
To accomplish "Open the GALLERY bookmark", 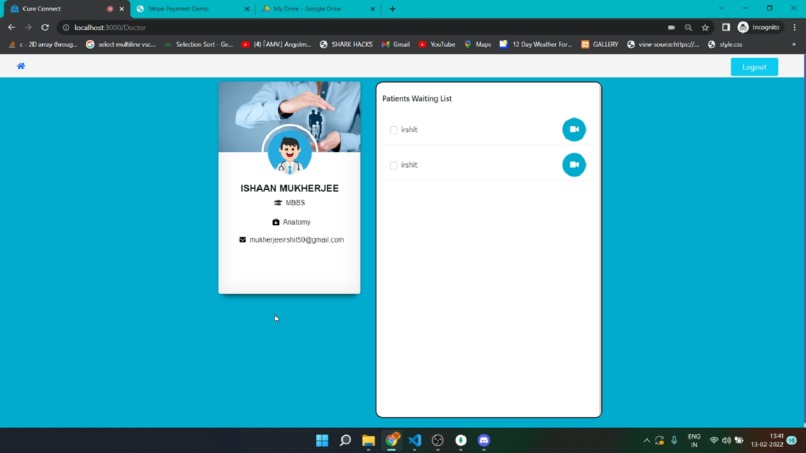I will point(599,45).
